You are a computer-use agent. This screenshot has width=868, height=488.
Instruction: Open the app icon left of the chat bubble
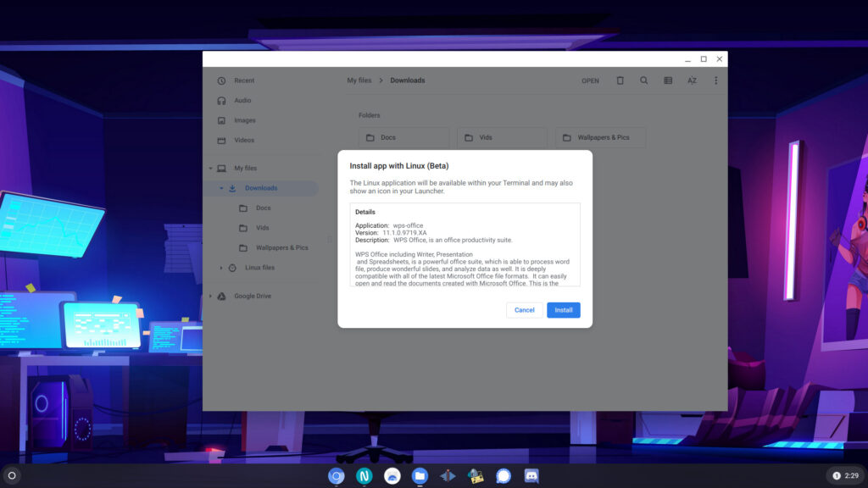[476, 476]
